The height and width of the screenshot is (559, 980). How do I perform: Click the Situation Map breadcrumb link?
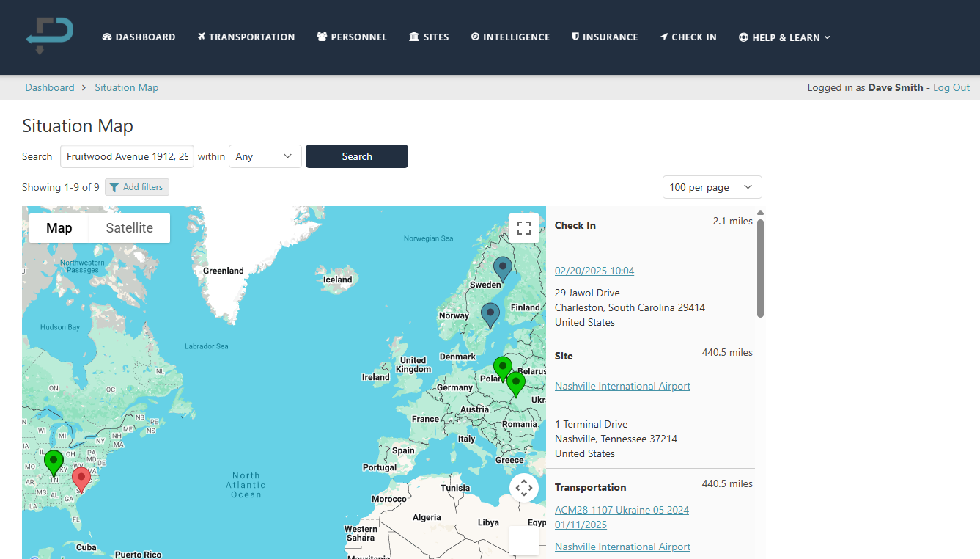point(127,87)
